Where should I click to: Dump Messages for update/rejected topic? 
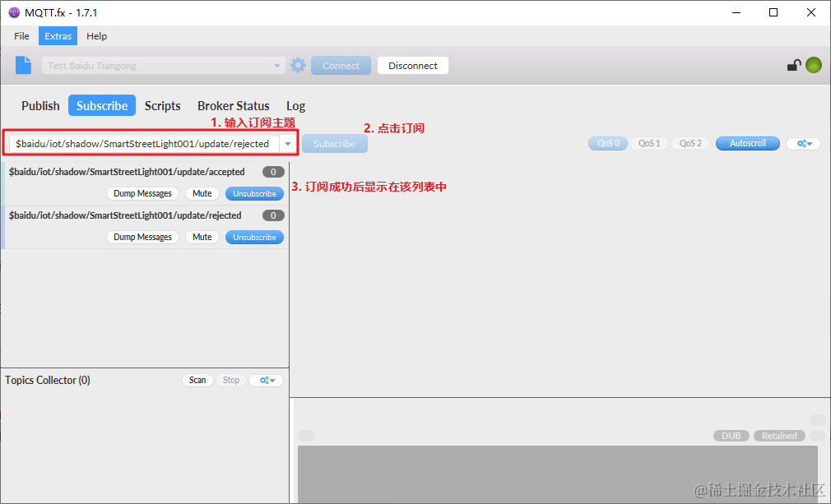click(x=142, y=237)
